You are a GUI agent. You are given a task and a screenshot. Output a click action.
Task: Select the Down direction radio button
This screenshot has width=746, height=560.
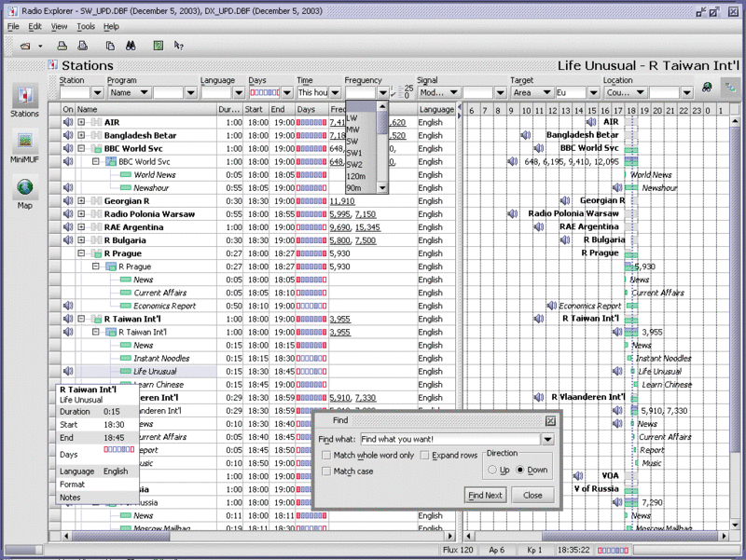click(x=520, y=470)
